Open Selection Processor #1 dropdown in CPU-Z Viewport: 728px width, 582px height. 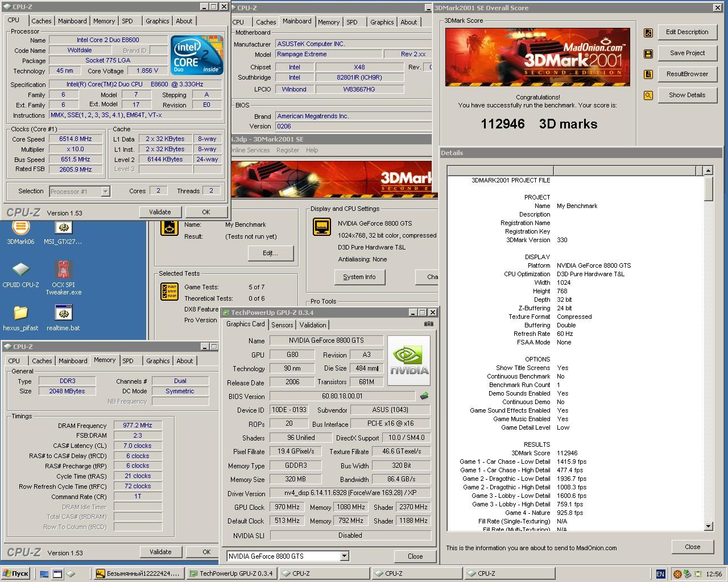105,192
